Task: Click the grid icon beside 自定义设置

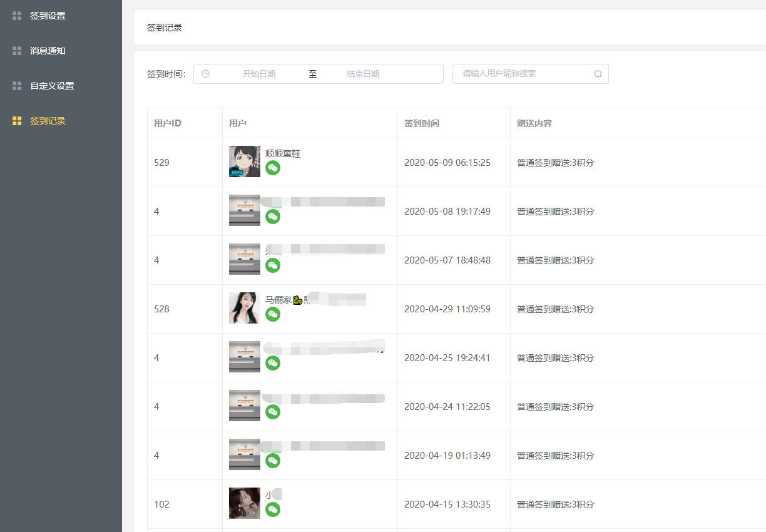Action: (17, 86)
